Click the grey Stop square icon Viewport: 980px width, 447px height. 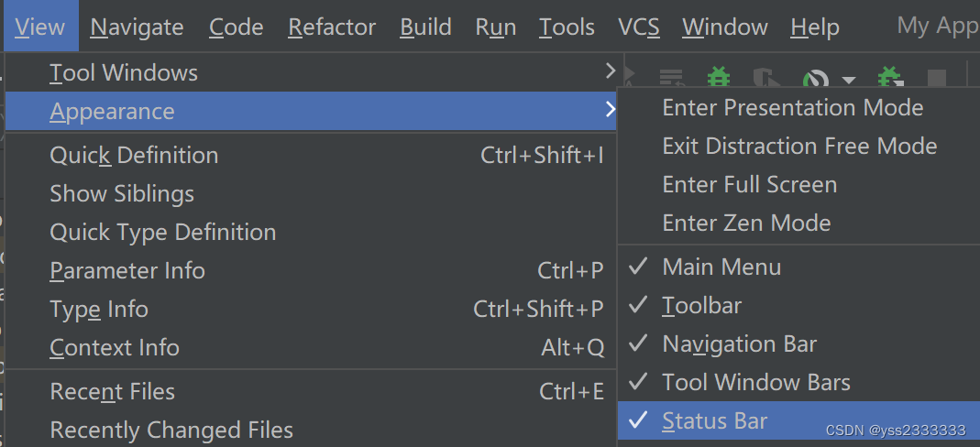point(936,78)
